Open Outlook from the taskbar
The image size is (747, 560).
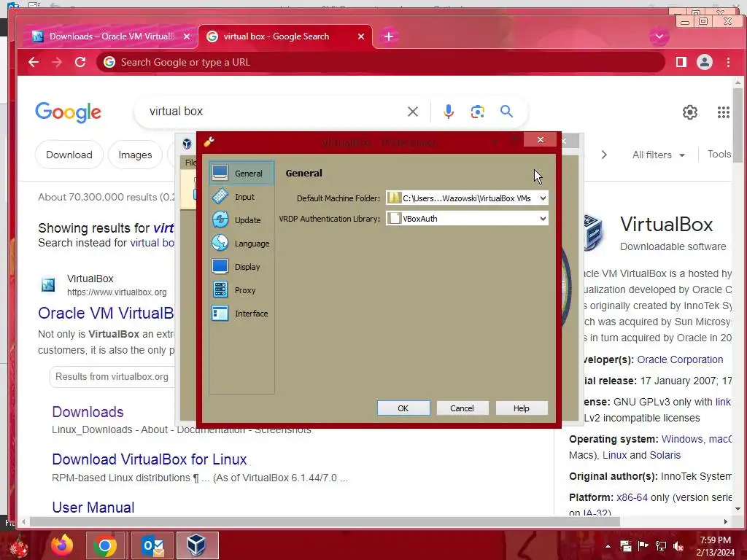pyautogui.click(x=152, y=545)
